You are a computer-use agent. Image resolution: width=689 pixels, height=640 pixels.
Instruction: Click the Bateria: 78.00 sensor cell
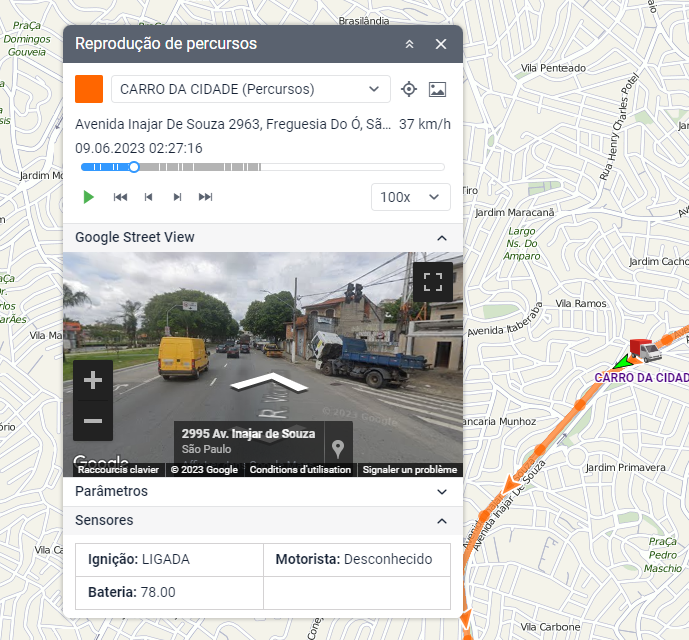point(169,593)
